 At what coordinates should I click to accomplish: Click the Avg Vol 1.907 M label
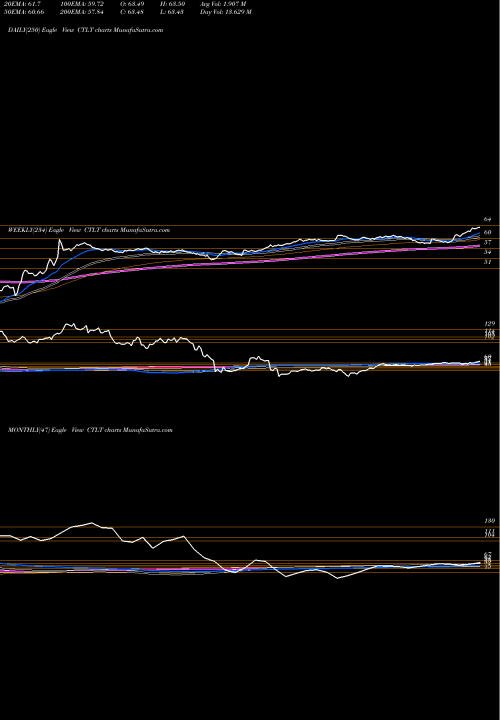[223, 4]
